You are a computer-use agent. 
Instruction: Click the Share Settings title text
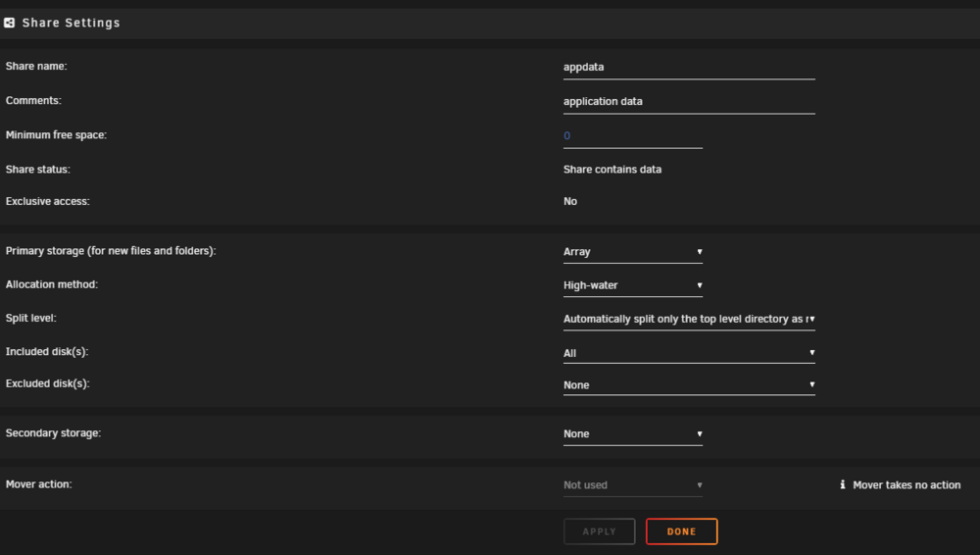pyautogui.click(x=72, y=24)
